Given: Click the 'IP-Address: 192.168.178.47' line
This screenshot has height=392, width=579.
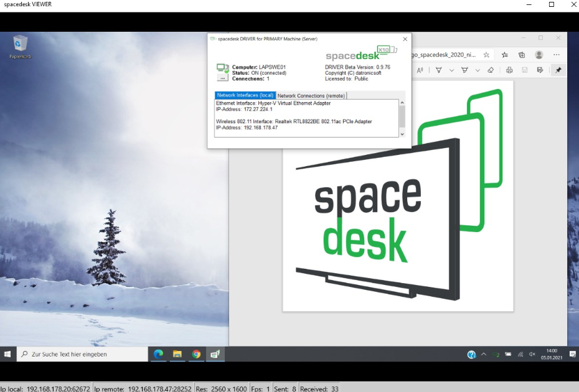Looking at the screenshot, I should click(247, 128).
